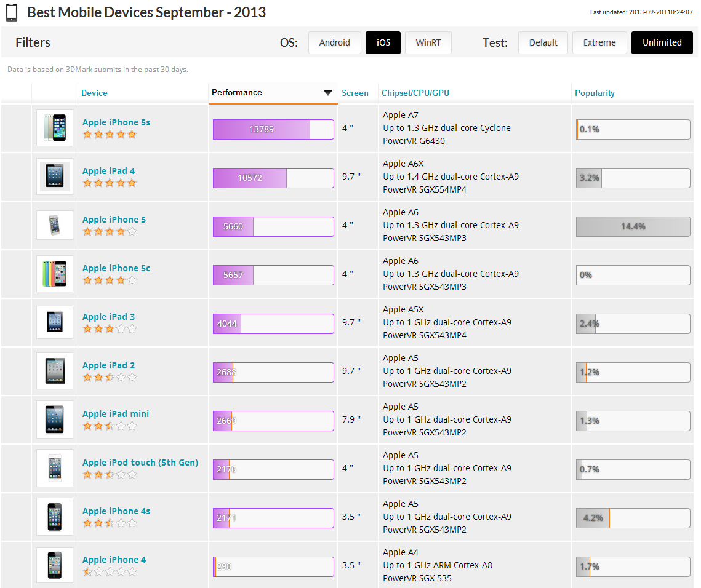Sort table by Popularity column

click(x=594, y=93)
